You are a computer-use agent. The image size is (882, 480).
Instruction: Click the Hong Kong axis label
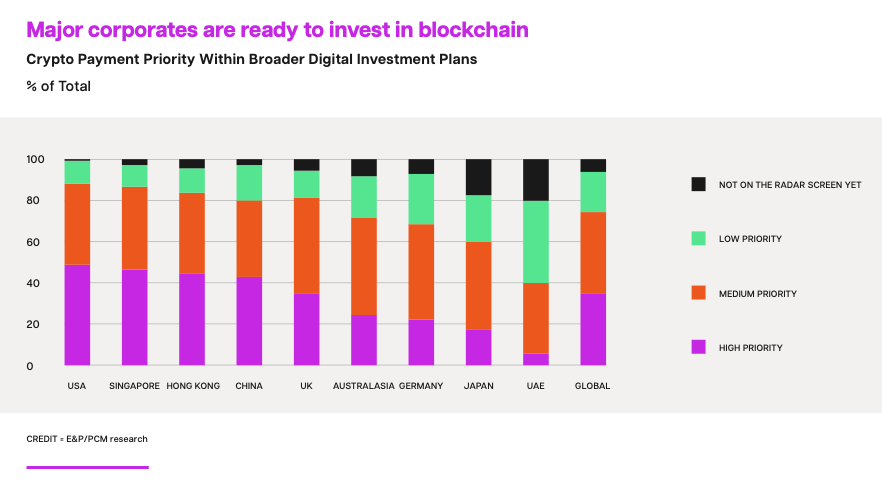click(192, 385)
